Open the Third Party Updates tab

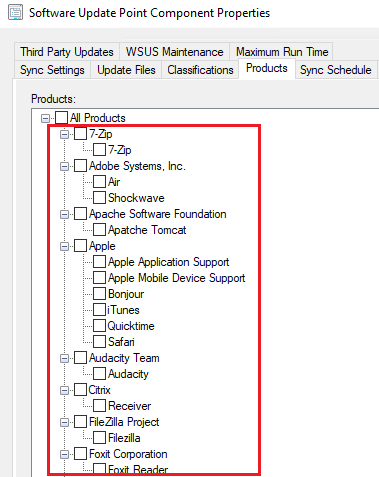click(67, 52)
